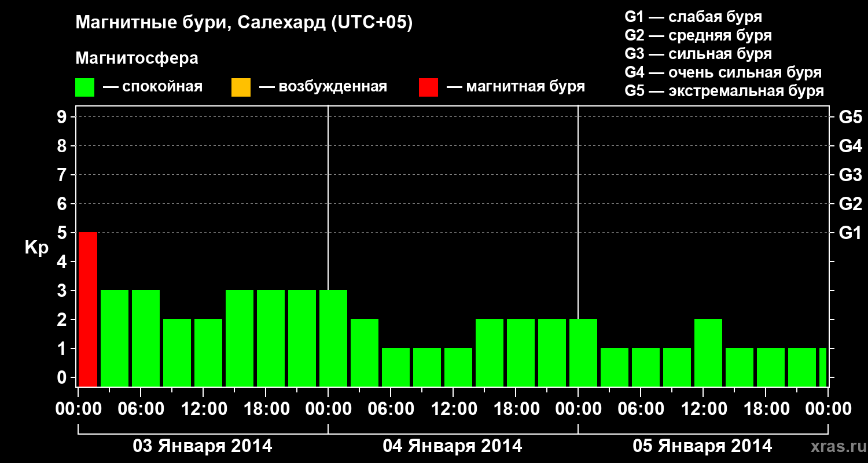Click the right-axis G3 label
The image size is (868, 463).
(x=850, y=175)
